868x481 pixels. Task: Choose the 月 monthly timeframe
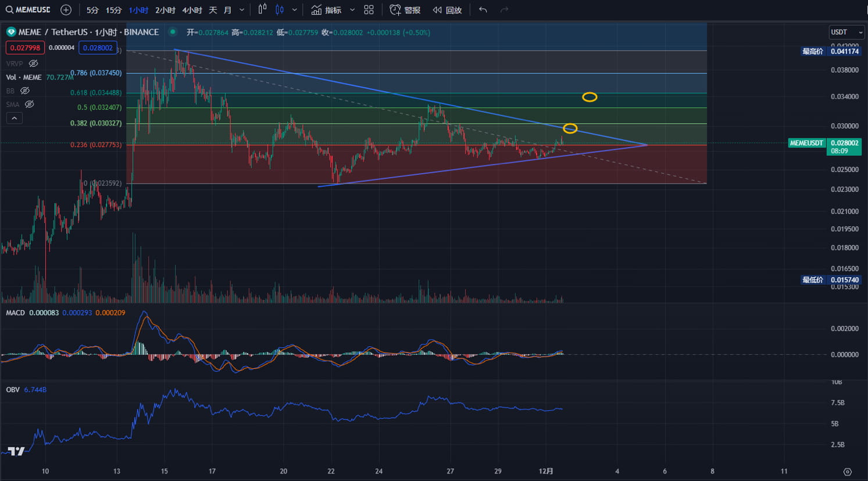click(x=227, y=10)
